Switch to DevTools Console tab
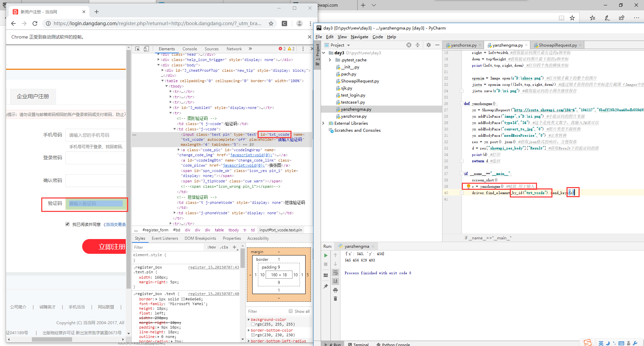Screen dimensions: 644x346 190,49
